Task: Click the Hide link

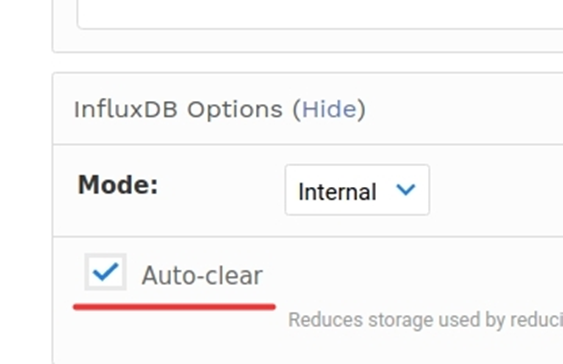Action: click(329, 109)
